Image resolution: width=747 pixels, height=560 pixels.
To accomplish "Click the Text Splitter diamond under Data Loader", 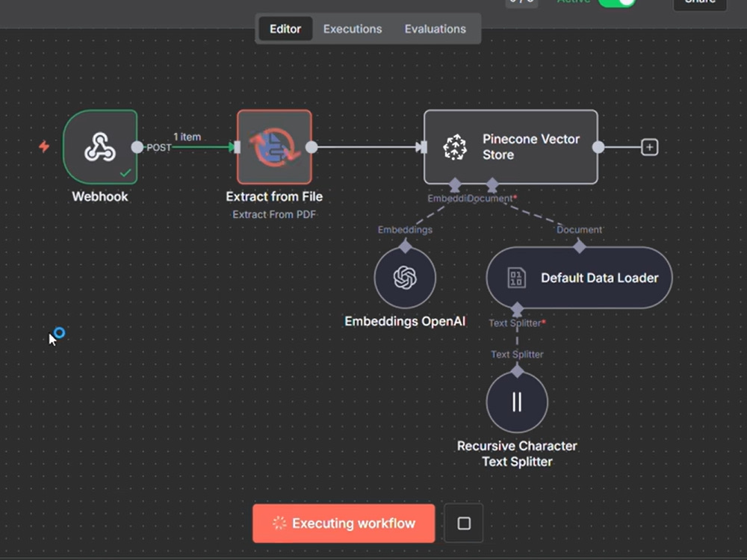I will pos(517,309).
